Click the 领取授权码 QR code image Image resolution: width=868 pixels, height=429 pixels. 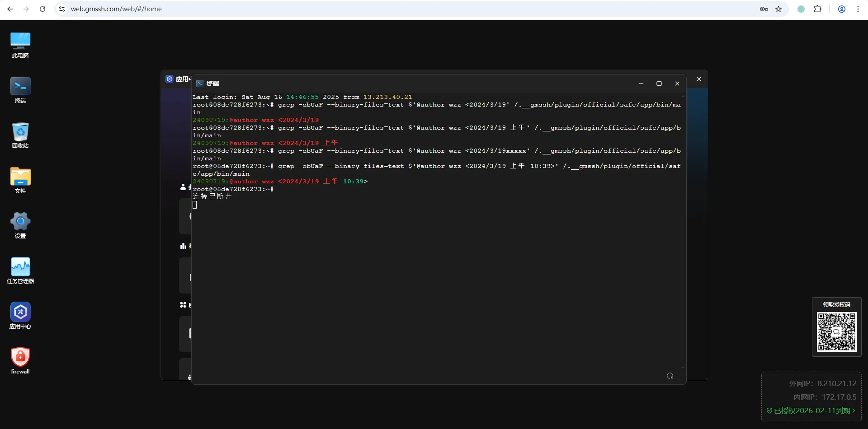click(x=836, y=332)
